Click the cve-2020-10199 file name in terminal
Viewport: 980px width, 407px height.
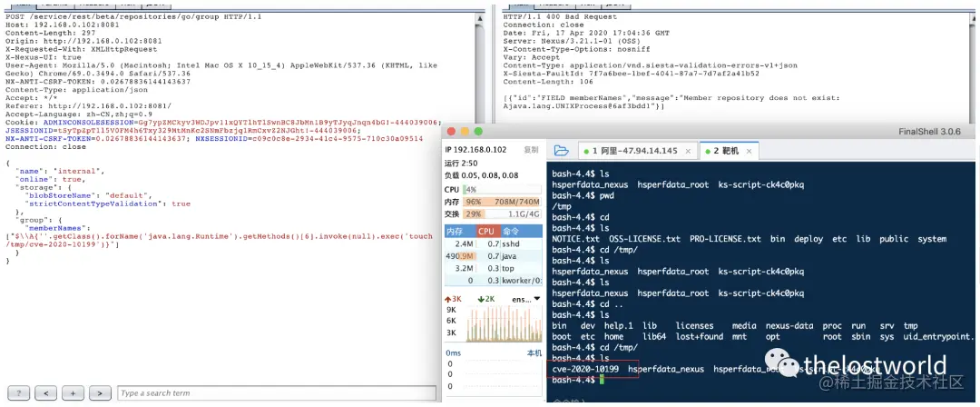[x=585, y=369]
